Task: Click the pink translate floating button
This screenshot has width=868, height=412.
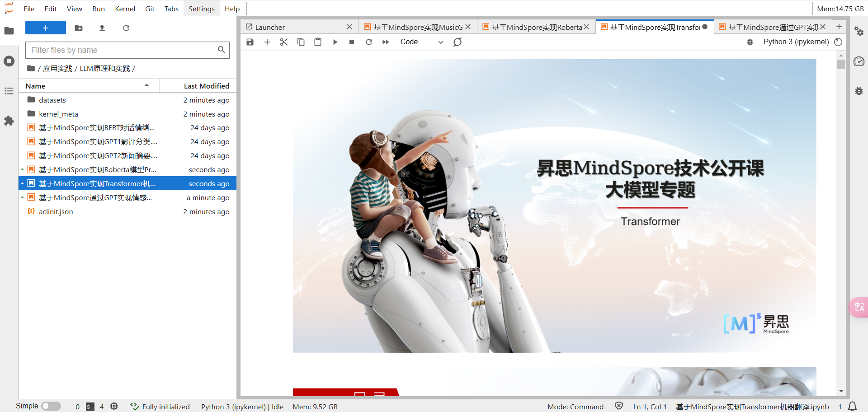Action: tap(859, 307)
